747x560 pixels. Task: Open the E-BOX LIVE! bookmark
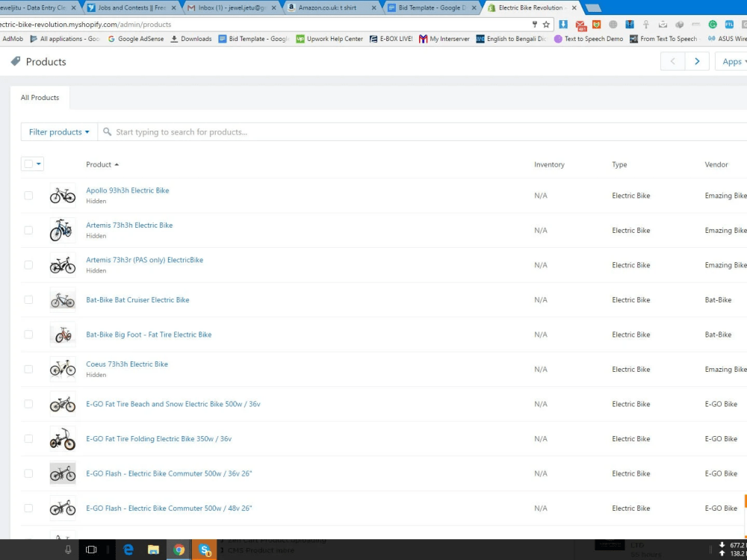coord(391,39)
